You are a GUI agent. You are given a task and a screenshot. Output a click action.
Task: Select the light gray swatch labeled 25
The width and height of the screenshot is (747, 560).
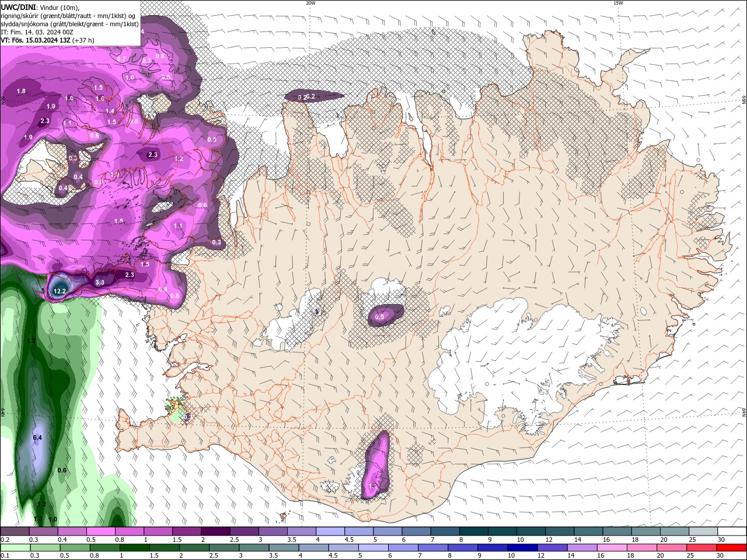[x=703, y=531]
